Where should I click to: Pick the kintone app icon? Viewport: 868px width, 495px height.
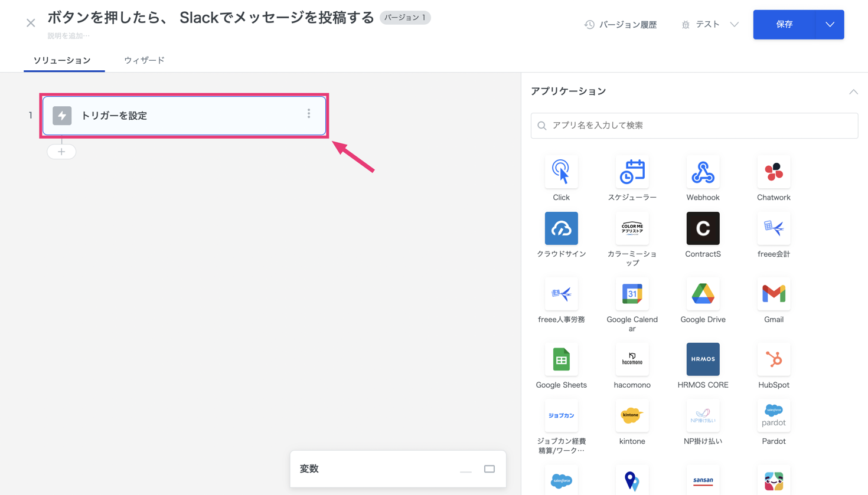pos(632,415)
